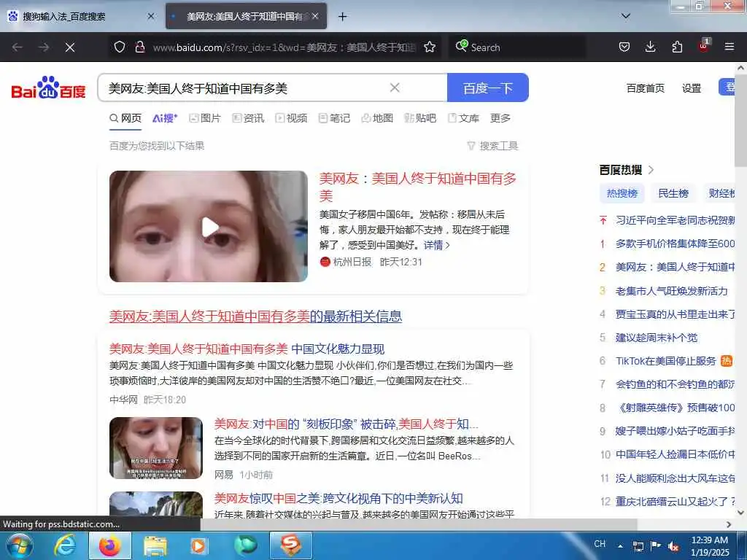The image size is (747, 560).
Task: Open the Sogou app in taskbar
Action: pos(291,545)
